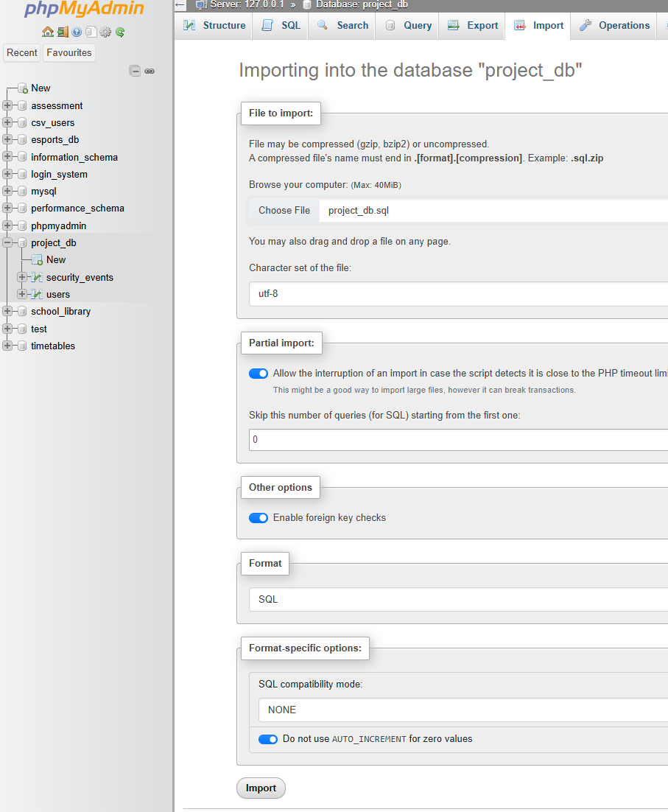Click the log out icon beside Home
668x812 pixels.
[63, 32]
